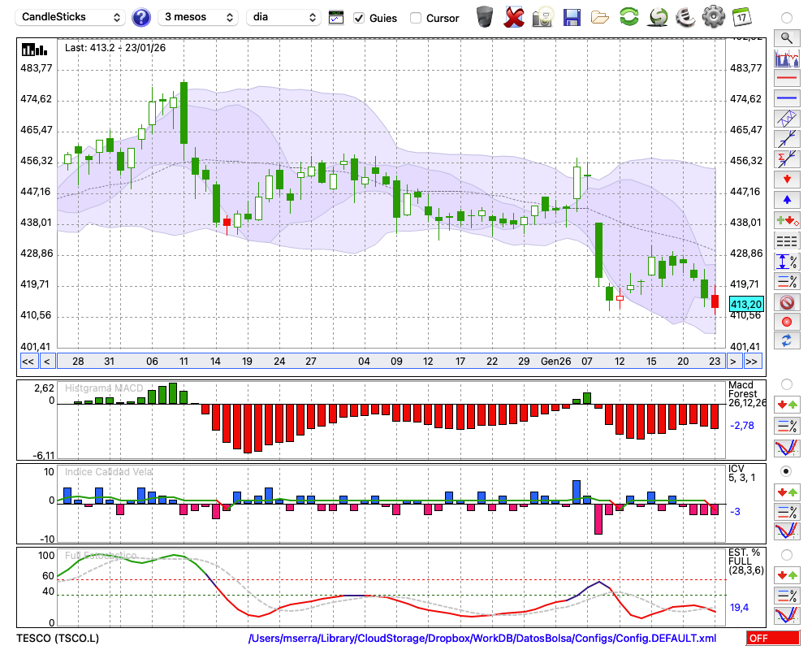
Task: Select the radio button beside the ICV panel
Action: coord(785,471)
